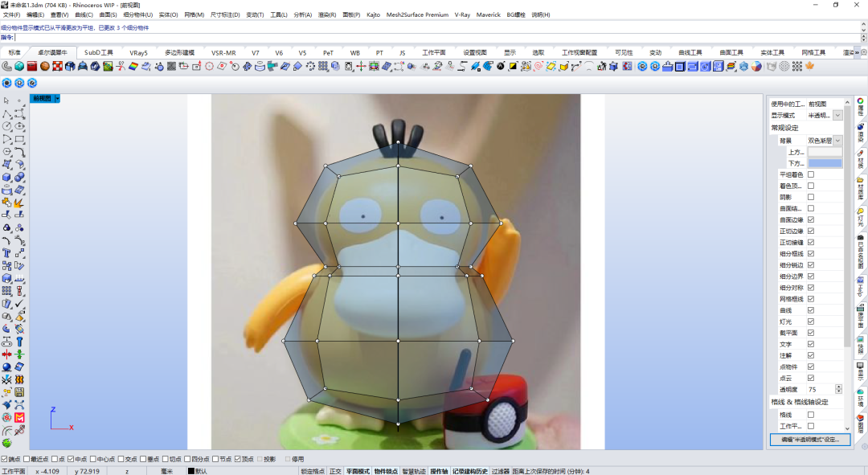Click the dark checkered mesh square icon

tap(172, 67)
